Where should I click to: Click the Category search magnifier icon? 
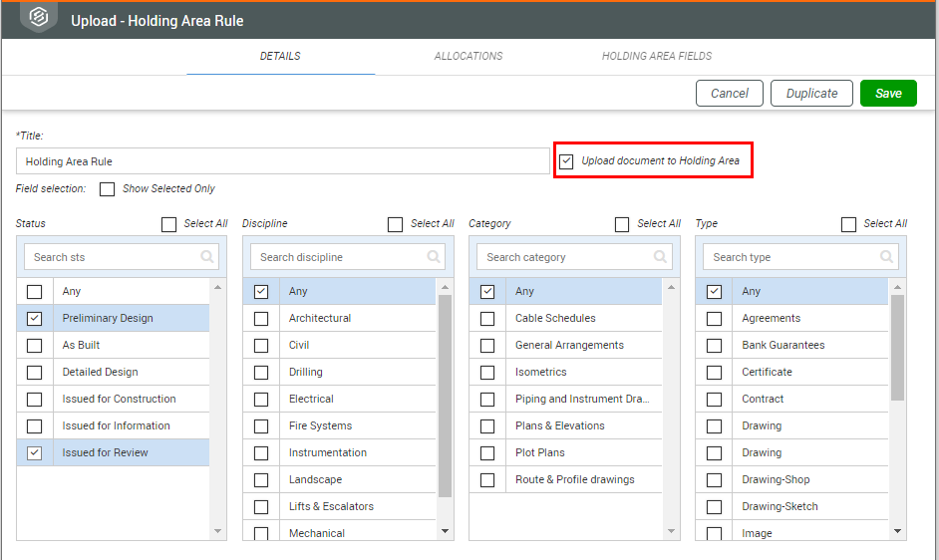pyautogui.click(x=660, y=257)
